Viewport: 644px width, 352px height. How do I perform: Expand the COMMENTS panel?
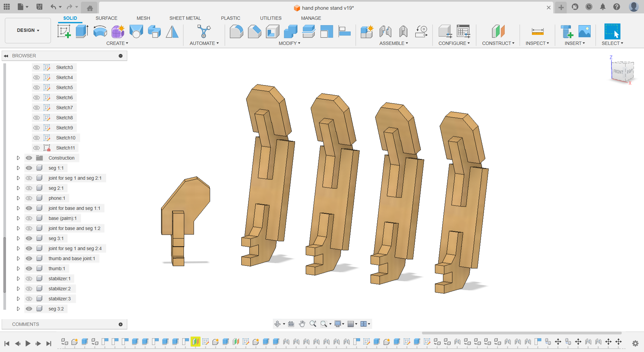coord(120,324)
